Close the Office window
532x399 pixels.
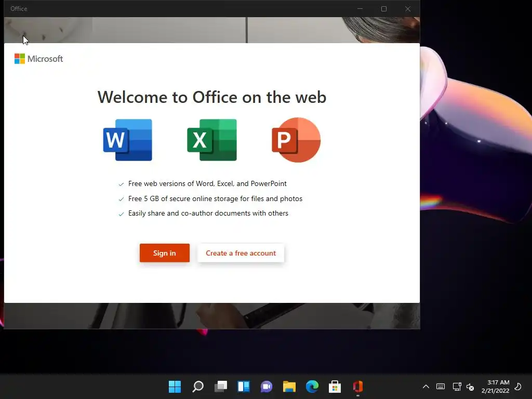(x=408, y=9)
